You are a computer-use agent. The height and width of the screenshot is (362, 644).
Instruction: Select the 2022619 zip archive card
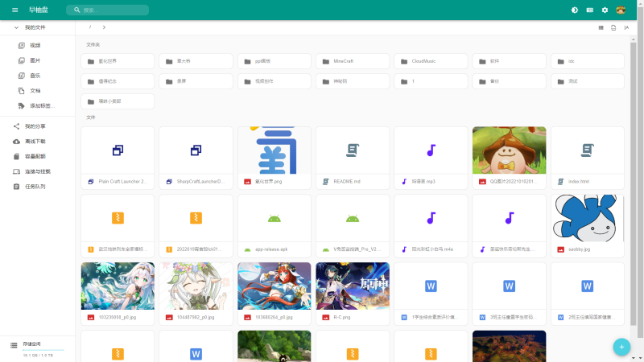pos(196,226)
